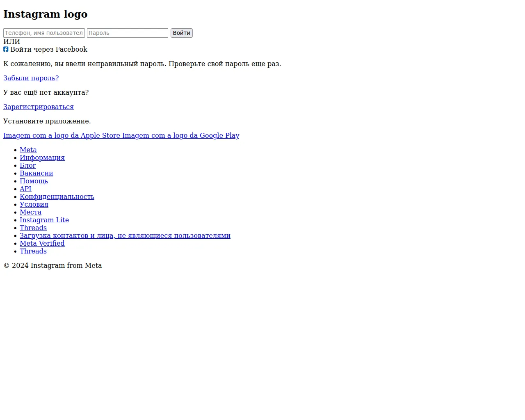Click the wrong password error message

click(142, 64)
